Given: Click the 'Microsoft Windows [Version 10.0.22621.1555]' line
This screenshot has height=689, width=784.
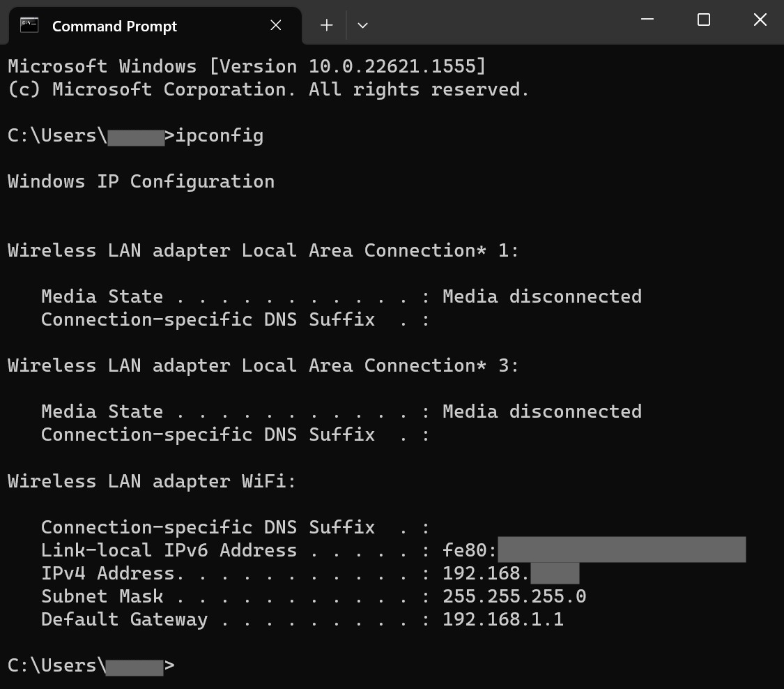Looking at the screenshot, I should 247,66.
